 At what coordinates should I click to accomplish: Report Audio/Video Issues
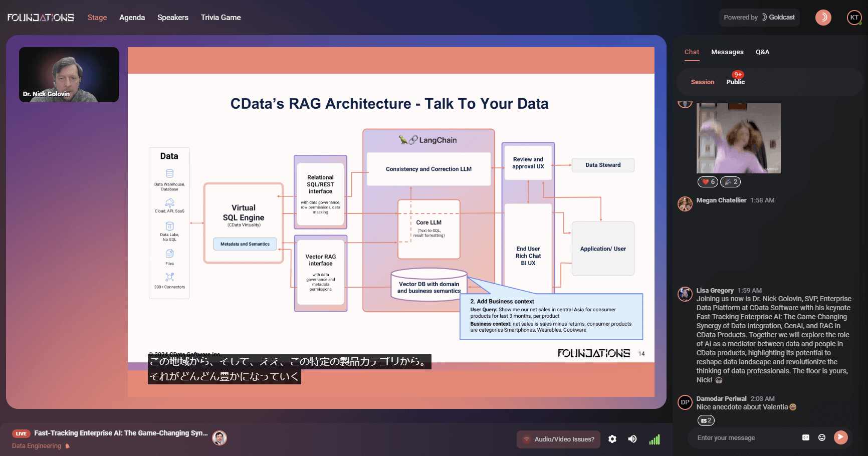pyautogui.click(x=558, y=439)
